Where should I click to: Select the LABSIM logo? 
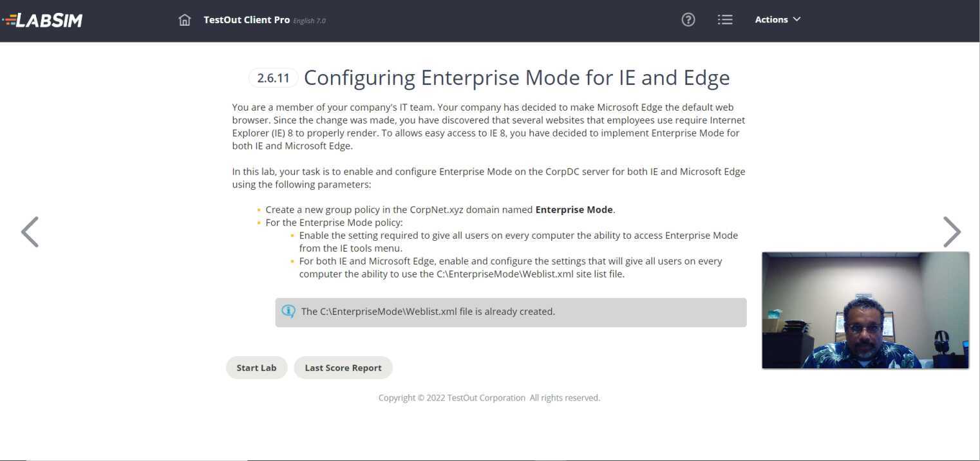[x=42, y=20]
